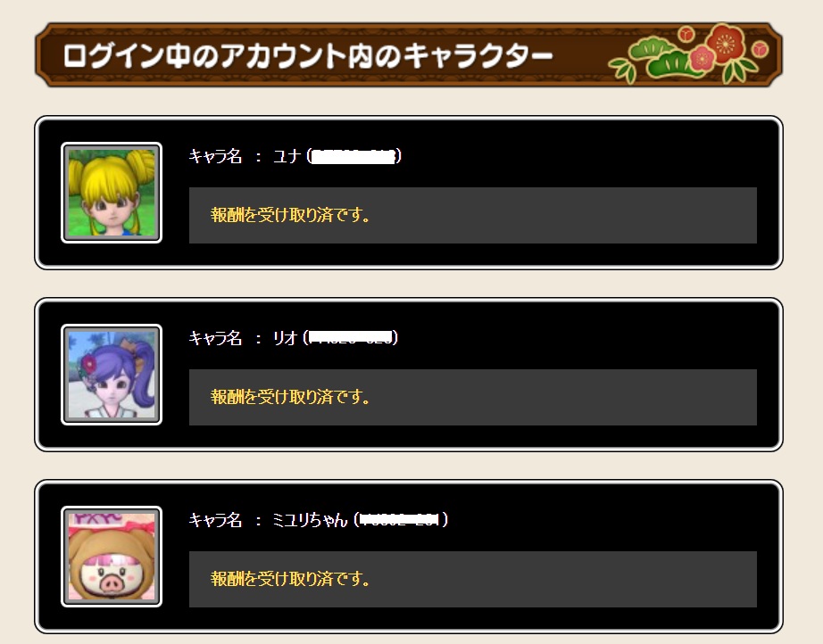
Task: Click the ユナ character name text
Action: tap(287, 156)
